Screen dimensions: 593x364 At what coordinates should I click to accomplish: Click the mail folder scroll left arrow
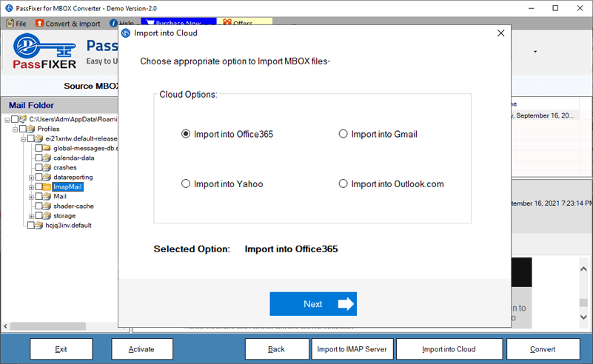click(x=5, y=326)
